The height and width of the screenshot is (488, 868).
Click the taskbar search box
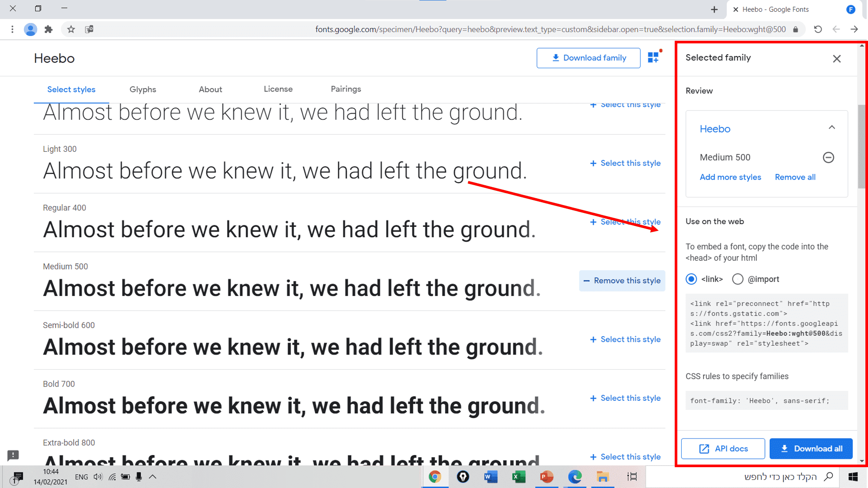tap(742, 477)
